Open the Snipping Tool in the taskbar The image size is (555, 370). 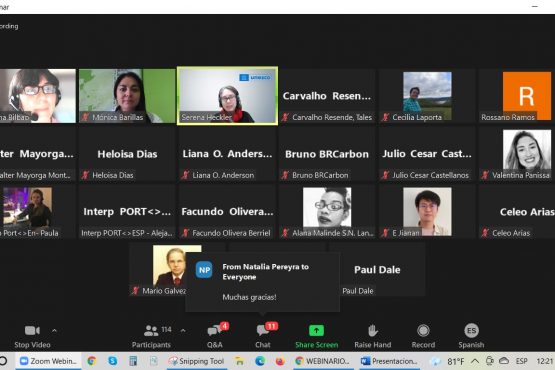pyautogui.click(x=197, y=361)
